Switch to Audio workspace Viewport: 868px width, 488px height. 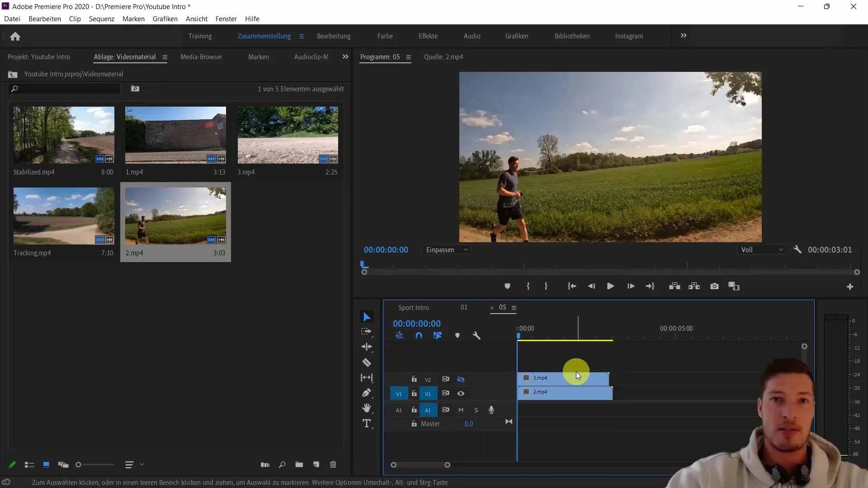472,36
